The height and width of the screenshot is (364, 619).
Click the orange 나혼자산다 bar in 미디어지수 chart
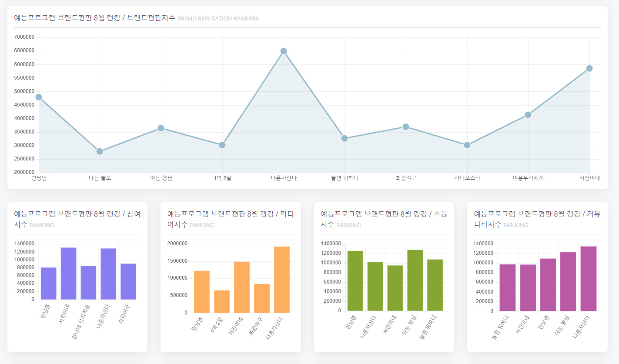282,280
